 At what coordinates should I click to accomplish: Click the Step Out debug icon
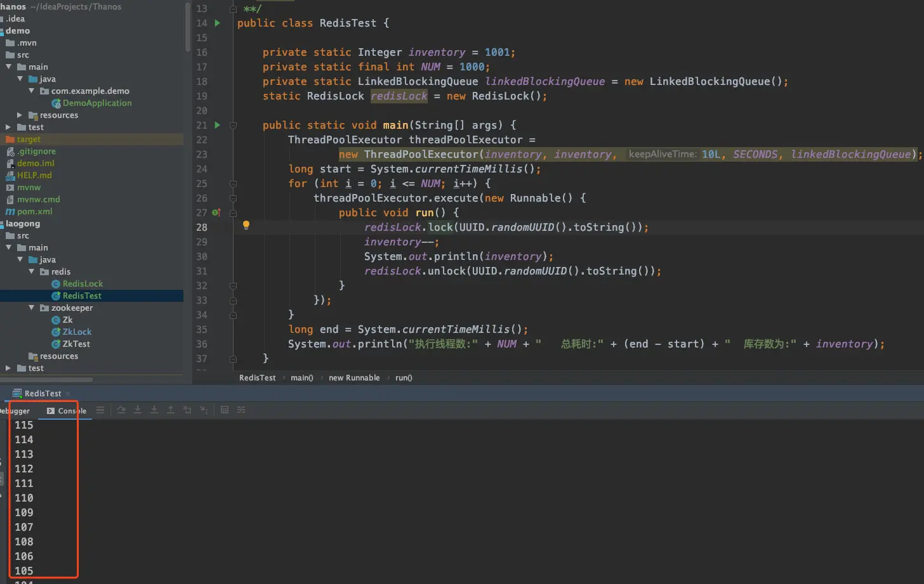coord(171,410)
